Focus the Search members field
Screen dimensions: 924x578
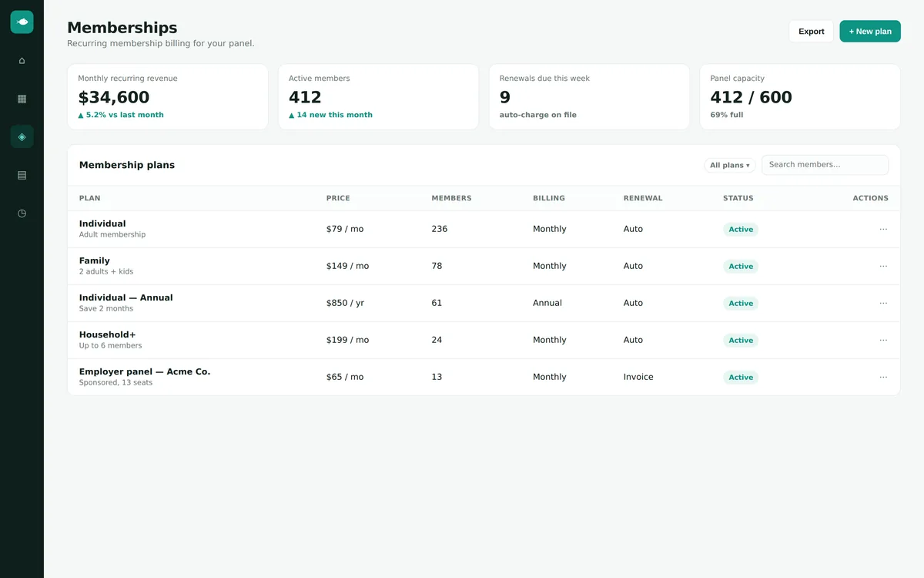tap(825, 165)
